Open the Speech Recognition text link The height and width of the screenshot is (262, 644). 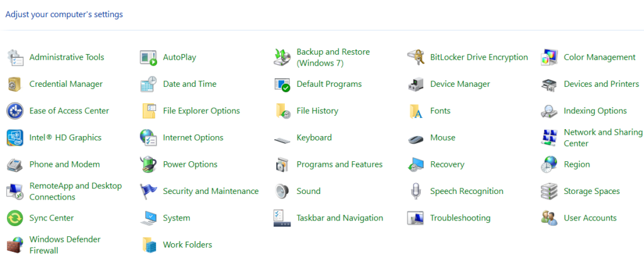(467, 191)
